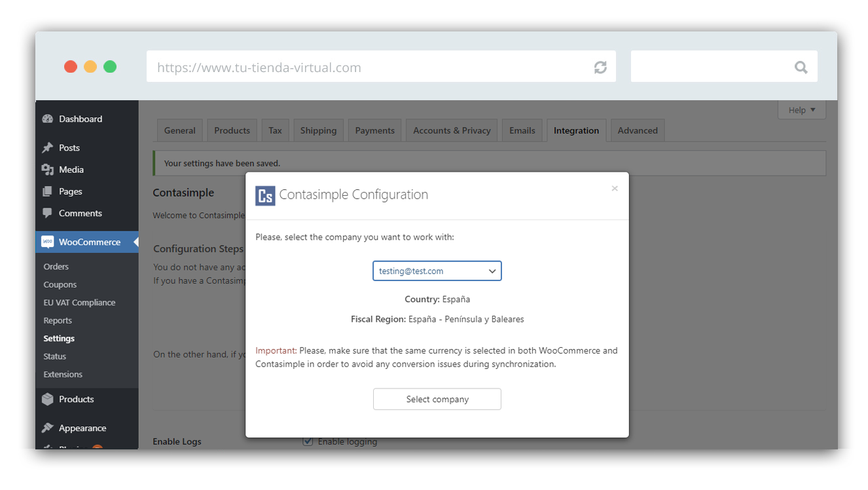Click the yellow window control dot
This screenshot has width=868, height=490.
(x=90, y=66)
